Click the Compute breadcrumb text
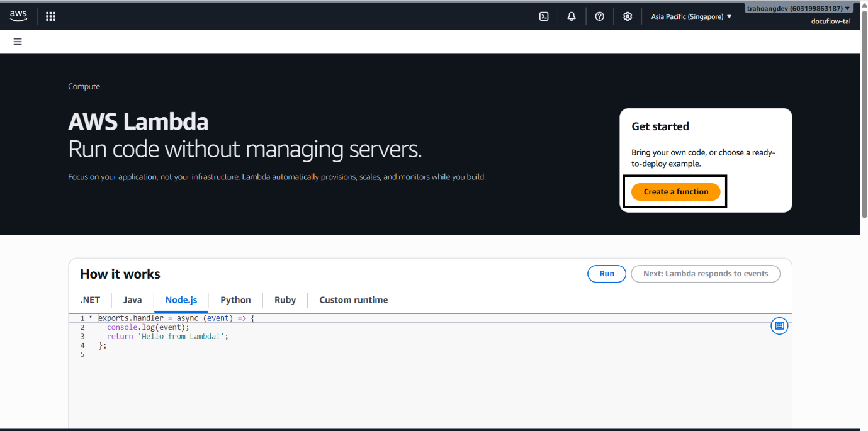 [84, 87]
